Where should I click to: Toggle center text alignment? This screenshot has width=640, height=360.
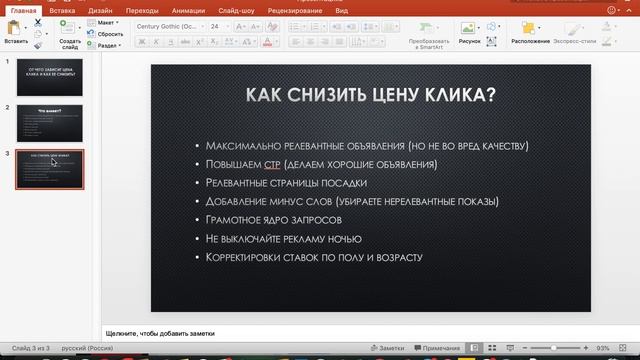click(310, 42)
